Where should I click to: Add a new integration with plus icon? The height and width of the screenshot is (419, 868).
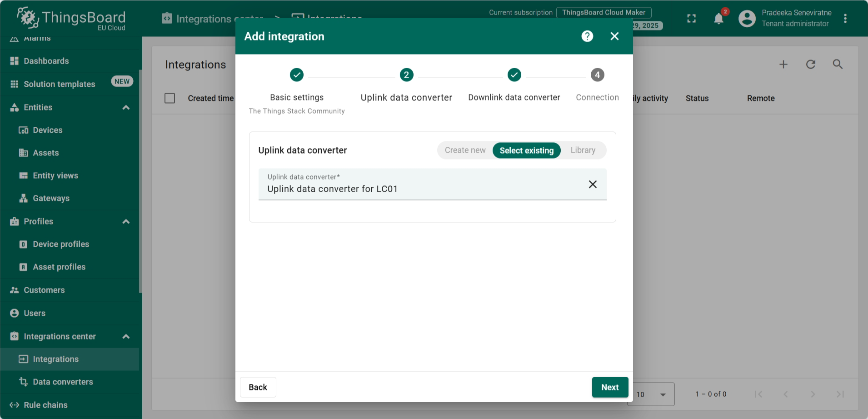[x=783, y=65]
